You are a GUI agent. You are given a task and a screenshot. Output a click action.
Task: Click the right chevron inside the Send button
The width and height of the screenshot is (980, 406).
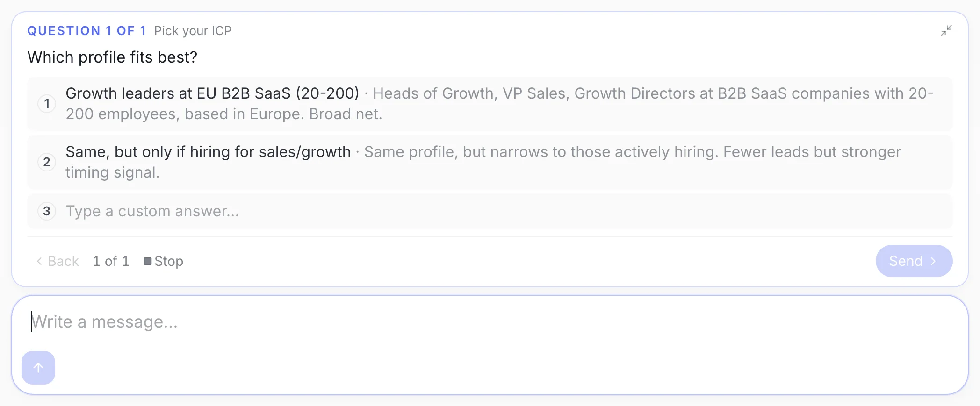click(933, 261)
